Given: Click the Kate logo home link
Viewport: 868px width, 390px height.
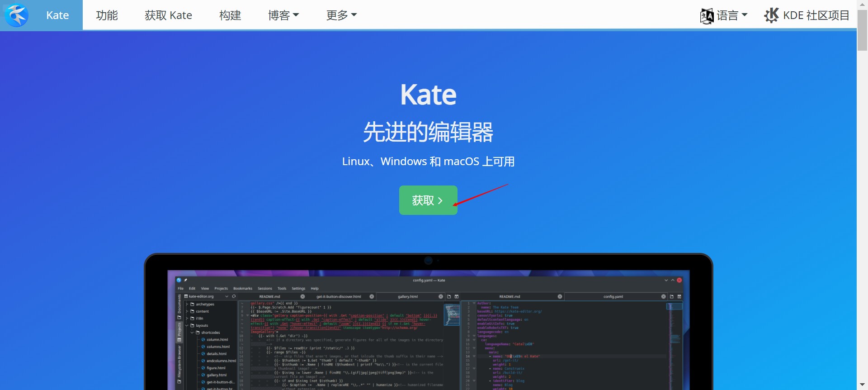Looking at the screenshot, I should tap(41, 15).
